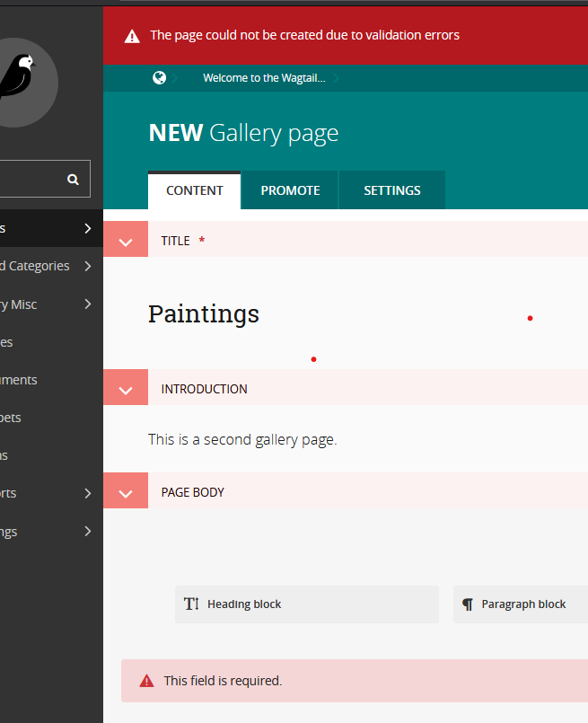Expand the sidebar submenu ending in 'ngs'
The height and width of the screenshot is (723, 588).
(88, 531)
